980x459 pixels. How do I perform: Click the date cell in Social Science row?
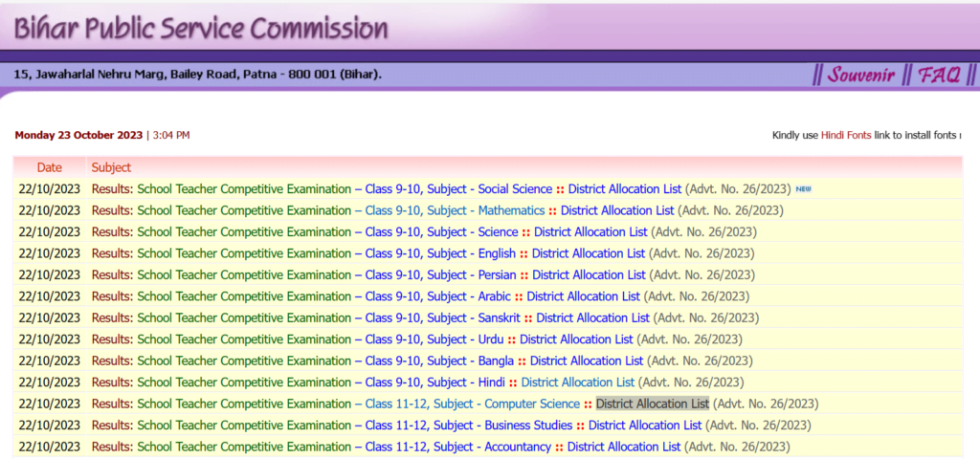pyautogui.click(x=50, y=189)
